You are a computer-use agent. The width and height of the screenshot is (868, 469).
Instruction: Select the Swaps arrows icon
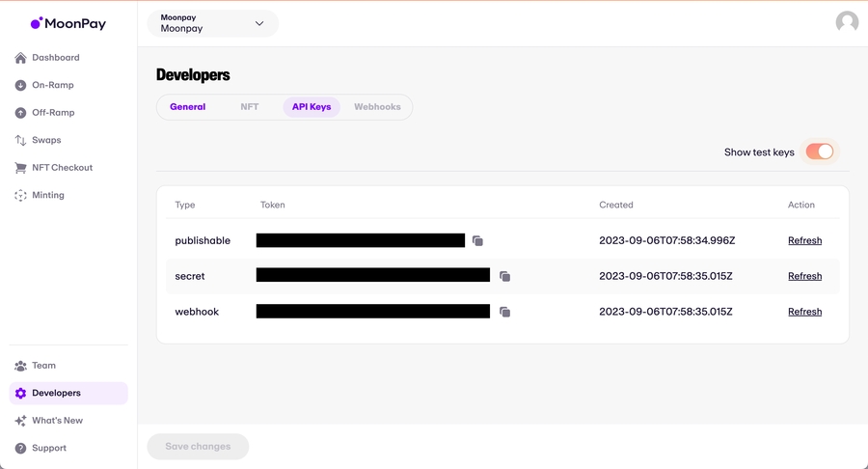pos(20,141)
